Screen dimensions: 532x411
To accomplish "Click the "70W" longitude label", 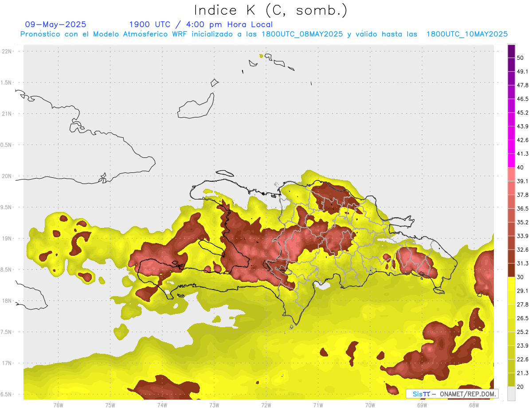I will click(x=370, y=405).
